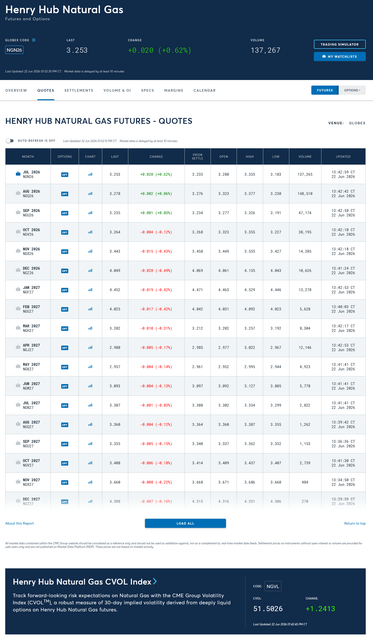Screen dimensions: 373x640
Task: Add AUG 2026 contract via watchlist icon
Action: tap(18, 193)
